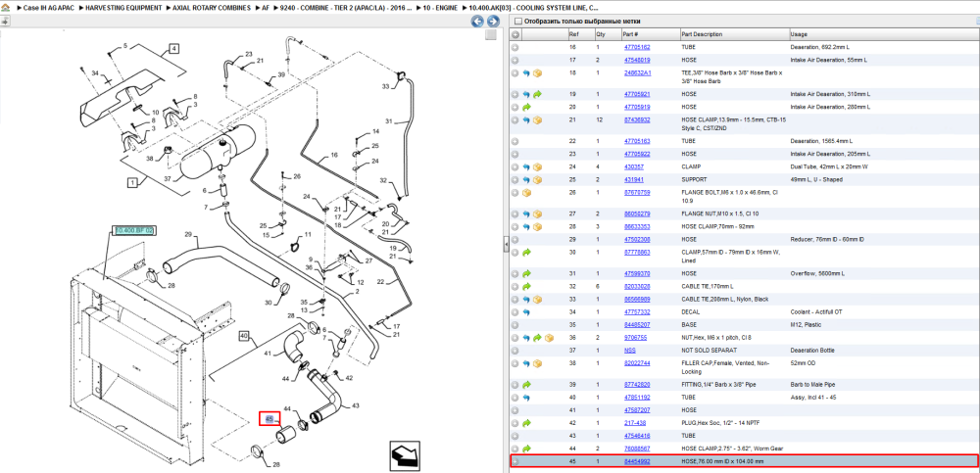Click the green arrow icon in row Ref 30
Screen dimensions: 980x473
[526, 253]
